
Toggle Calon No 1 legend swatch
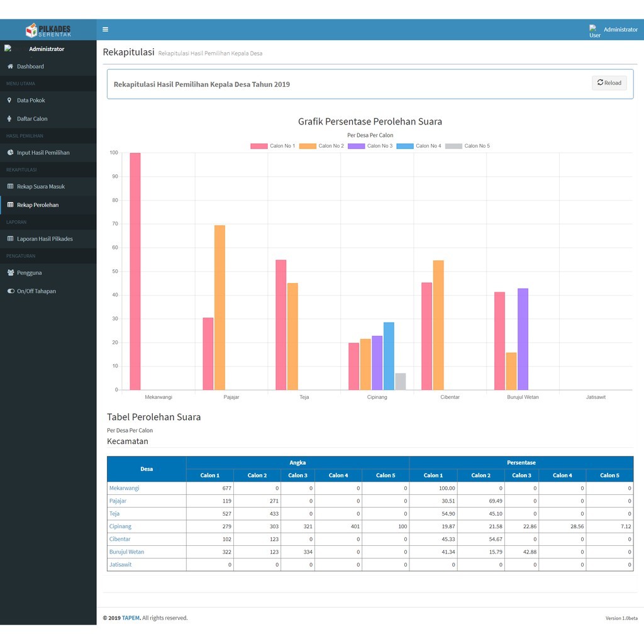click(x=258, y=146)
